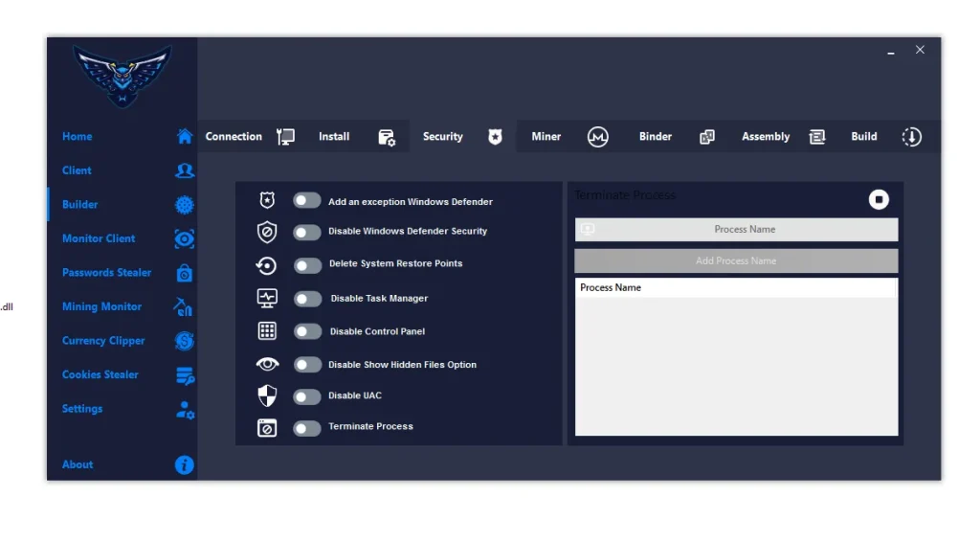Screen dimensions: 980x542
Task: Click the download icon beside Build tab
Action: coord(911,137)
